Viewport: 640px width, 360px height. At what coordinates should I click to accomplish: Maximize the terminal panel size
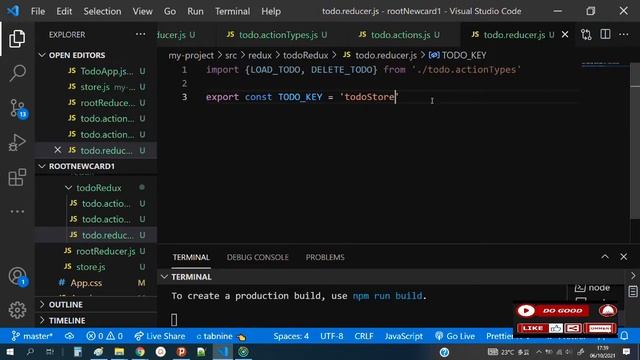[605, 257]
